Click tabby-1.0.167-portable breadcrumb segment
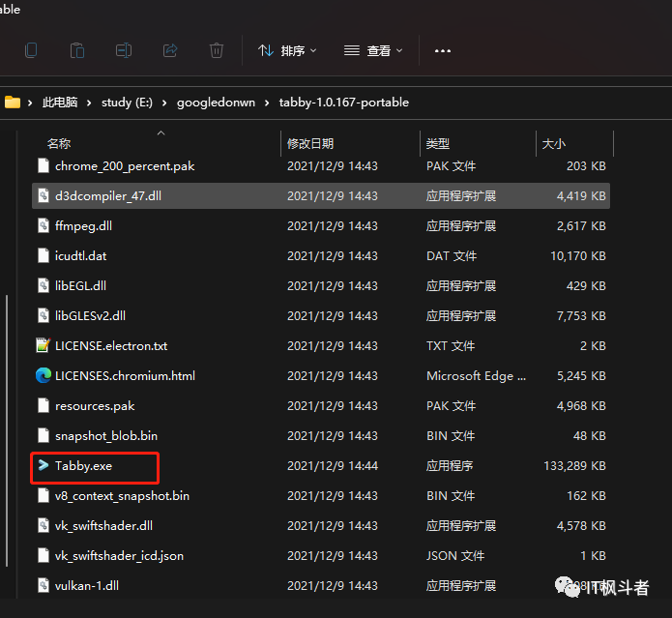 pos(344,103)
